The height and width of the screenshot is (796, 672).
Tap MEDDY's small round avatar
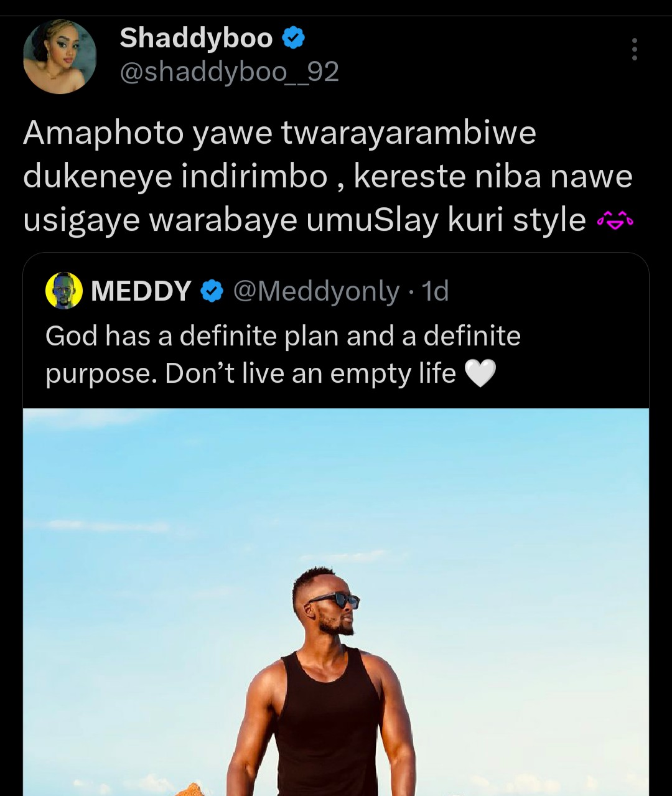[64, 291]
